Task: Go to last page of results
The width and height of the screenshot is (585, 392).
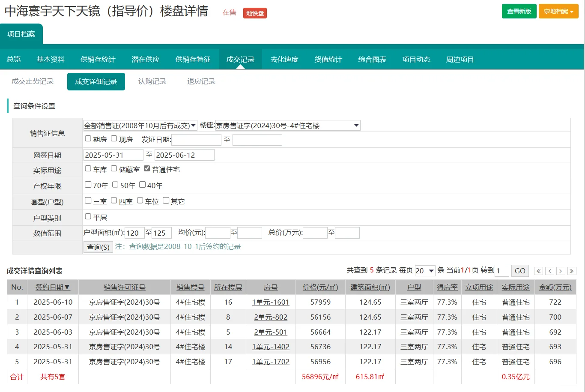Action: coord(572,271)
